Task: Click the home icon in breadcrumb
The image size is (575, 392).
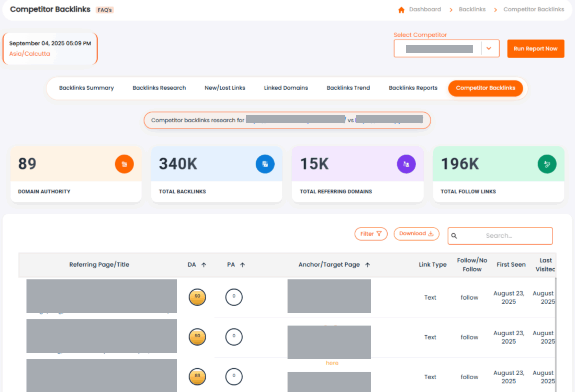Action: pos(401,10)
